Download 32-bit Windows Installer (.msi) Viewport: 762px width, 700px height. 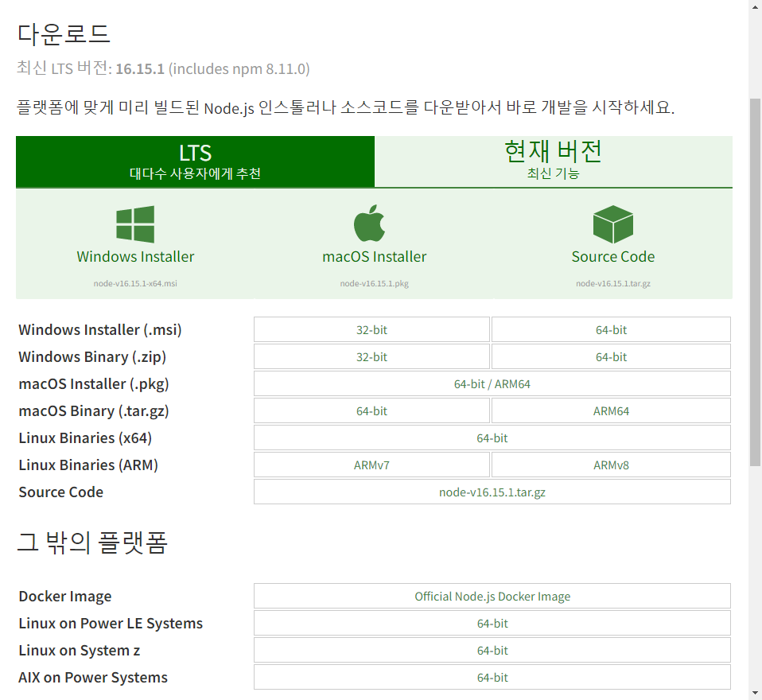(371, 329)
